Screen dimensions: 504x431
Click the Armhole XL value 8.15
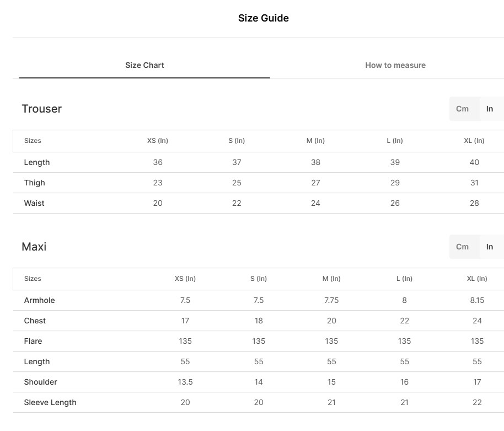click(x=477, y=300)
